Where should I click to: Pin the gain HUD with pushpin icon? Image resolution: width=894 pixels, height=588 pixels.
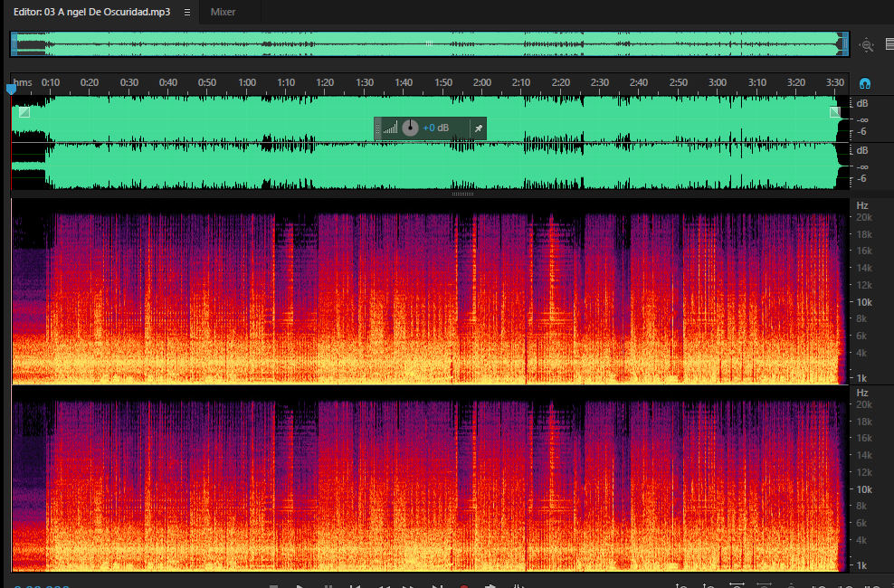point(479,128)
